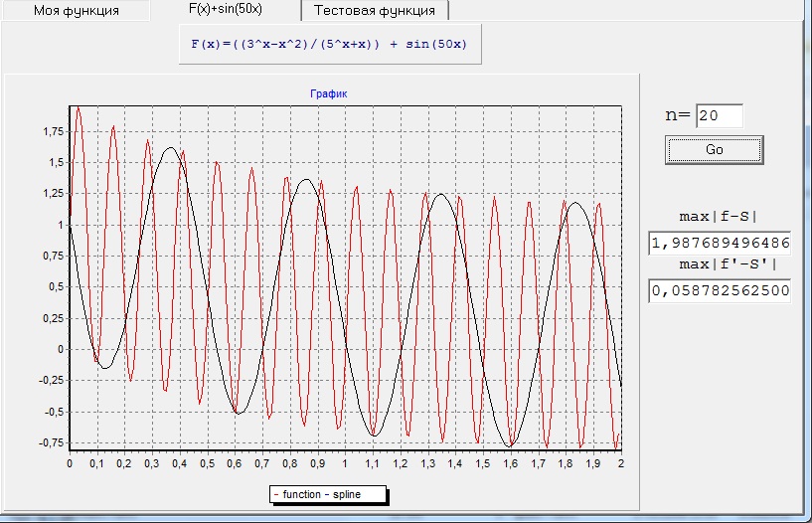Viewport: 812px width, 523px height.
Task: Click the x-axis label 1
Action: (x=344, y=463)
